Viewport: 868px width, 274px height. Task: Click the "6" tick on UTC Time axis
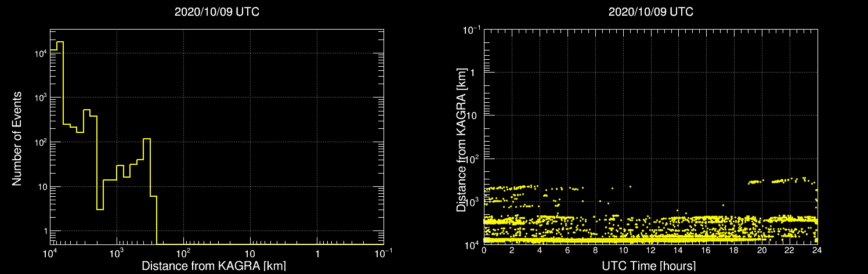pos(567,250)
